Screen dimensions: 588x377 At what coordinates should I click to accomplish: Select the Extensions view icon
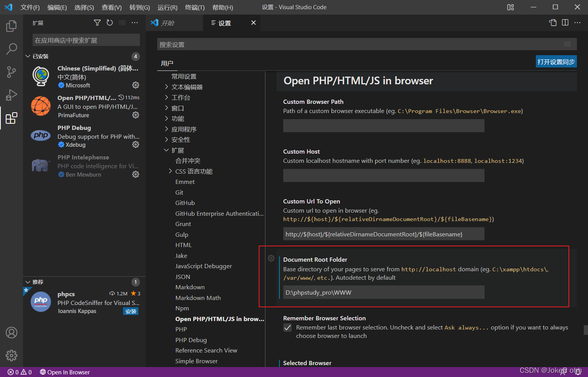pyautogui.click(x=11, y=118)
